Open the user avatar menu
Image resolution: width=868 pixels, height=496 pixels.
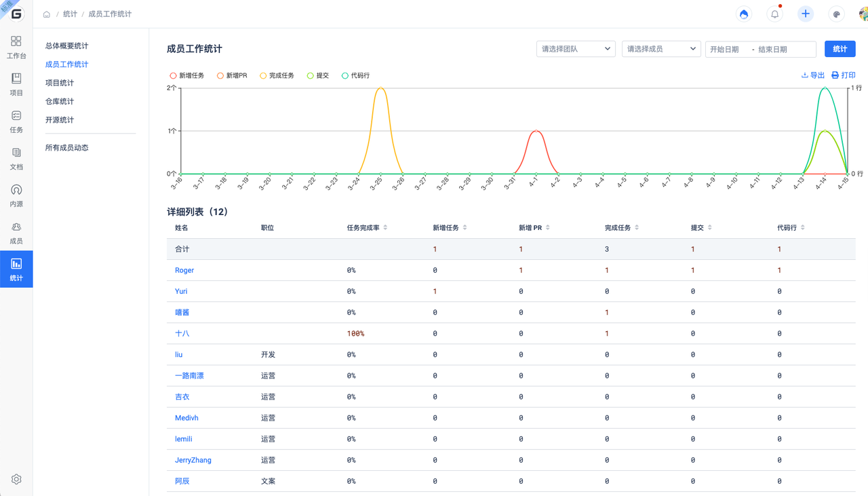tap(863, 14)
